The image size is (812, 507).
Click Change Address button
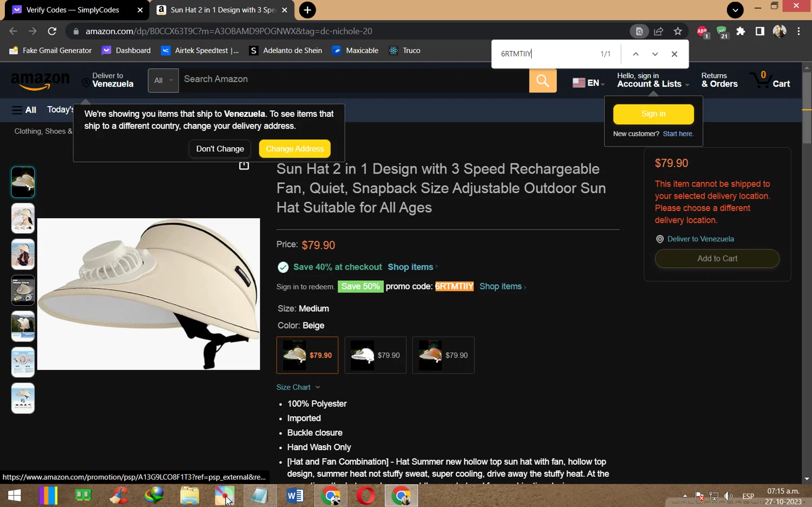[x=294, y=149]
